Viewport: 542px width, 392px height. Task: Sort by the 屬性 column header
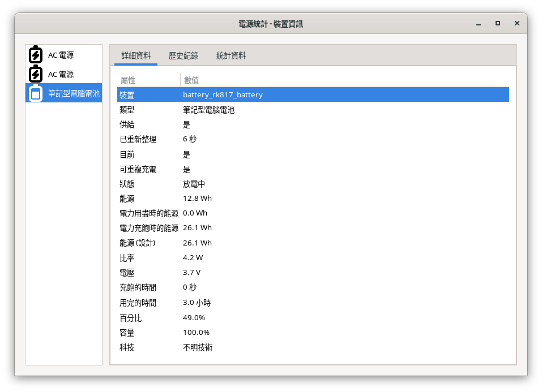pyautogui.click(x=148, y=80)
